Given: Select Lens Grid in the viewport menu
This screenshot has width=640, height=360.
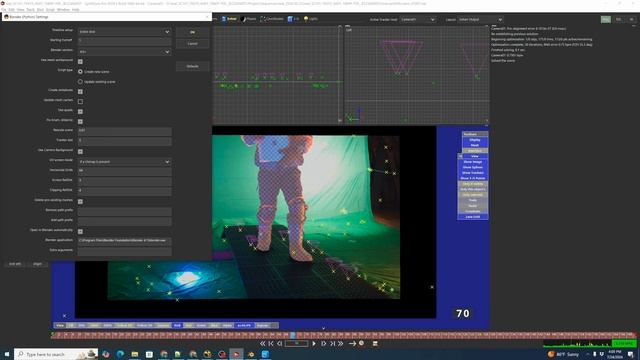Looking at the screenshot, I should click(473, 217).
